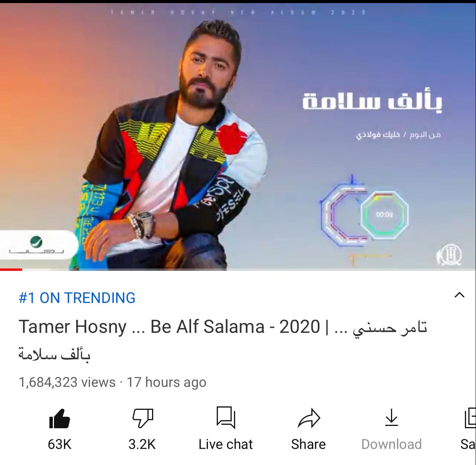This screenshot has width=476, height=465.
Task: Tap the 1,684,323 views line
Action: click(113, 382)
